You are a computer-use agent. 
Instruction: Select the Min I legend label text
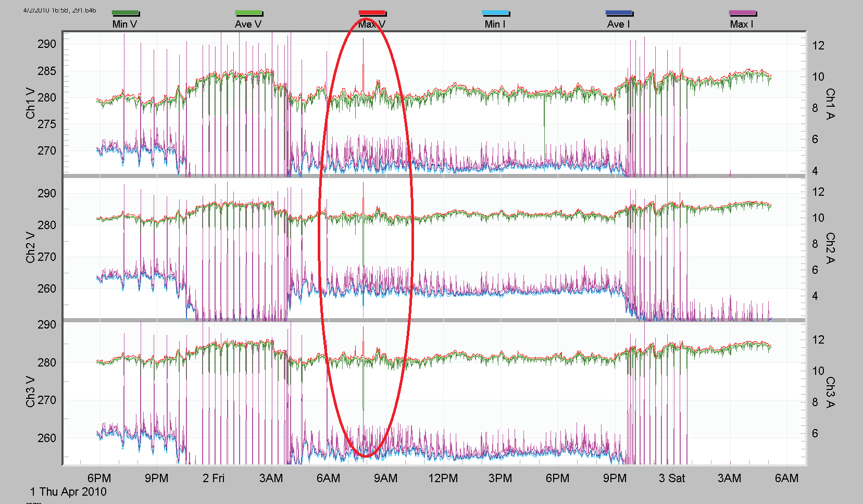click(x=496, y=23)
